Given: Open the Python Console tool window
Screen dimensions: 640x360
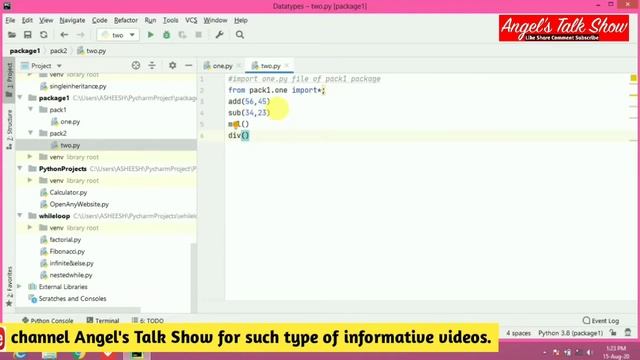Looking at the screenshot, I should tap(48, 321).
